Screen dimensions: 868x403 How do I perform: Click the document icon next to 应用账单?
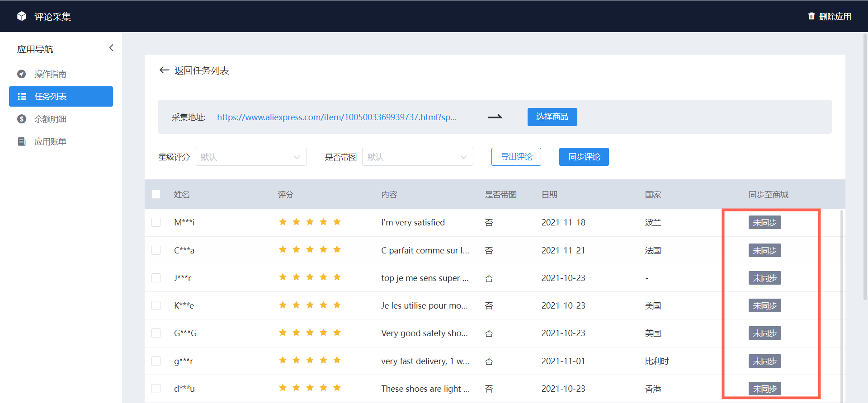click(22, 141)
